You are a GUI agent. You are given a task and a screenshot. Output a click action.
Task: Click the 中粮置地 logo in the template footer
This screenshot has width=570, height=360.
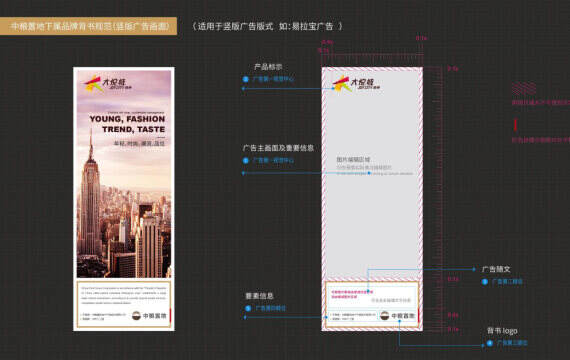tap(397, 316)
